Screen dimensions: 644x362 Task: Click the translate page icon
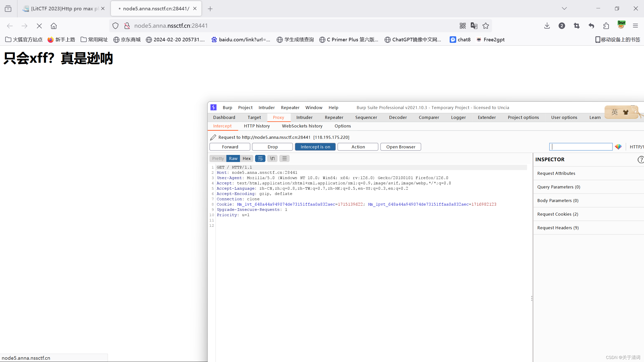point(474,26)
